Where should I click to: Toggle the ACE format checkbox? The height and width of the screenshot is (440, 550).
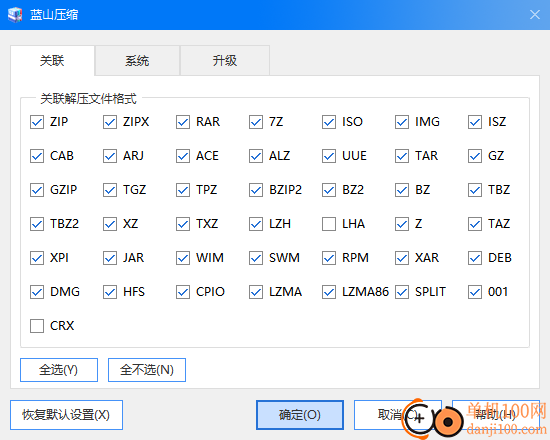click(x=183, y=156)
